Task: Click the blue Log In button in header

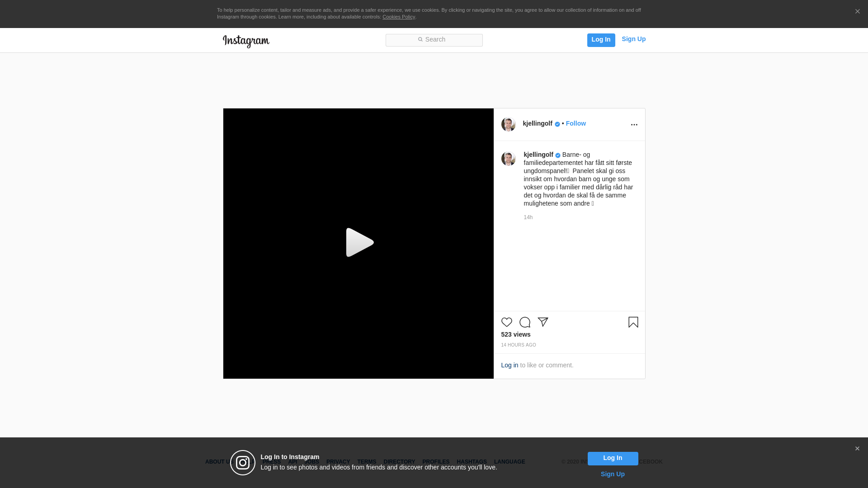Action: [601, 40]
